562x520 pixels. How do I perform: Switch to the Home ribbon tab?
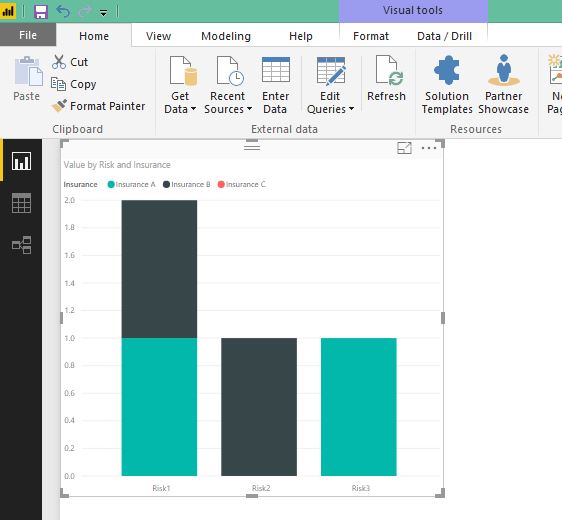(94, 36)
